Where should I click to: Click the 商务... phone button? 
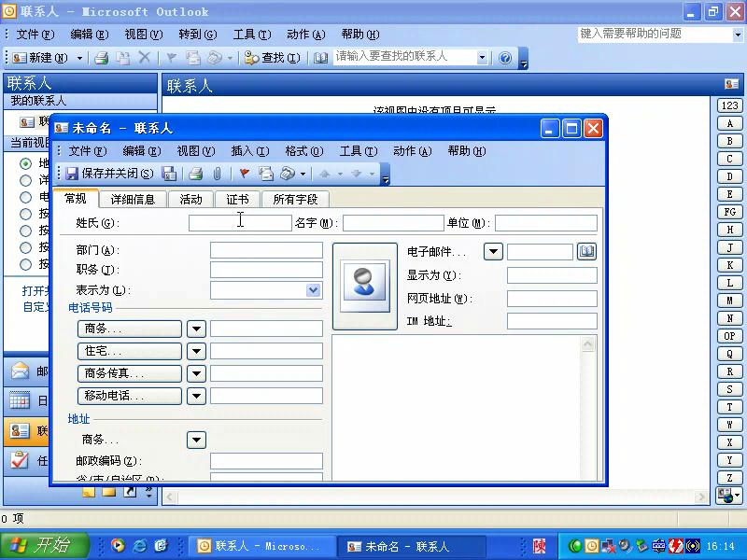tap(129, 329)
